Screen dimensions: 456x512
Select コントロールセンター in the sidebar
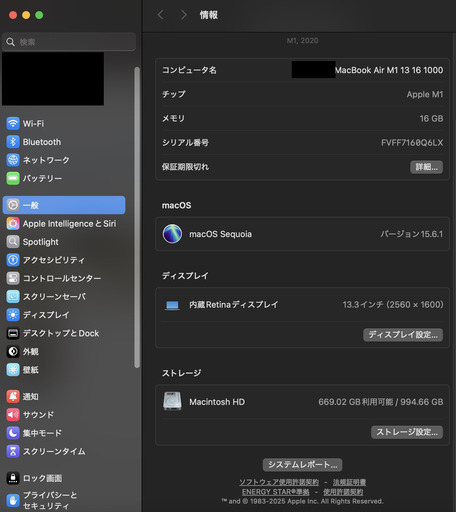[x=64, y=278]
